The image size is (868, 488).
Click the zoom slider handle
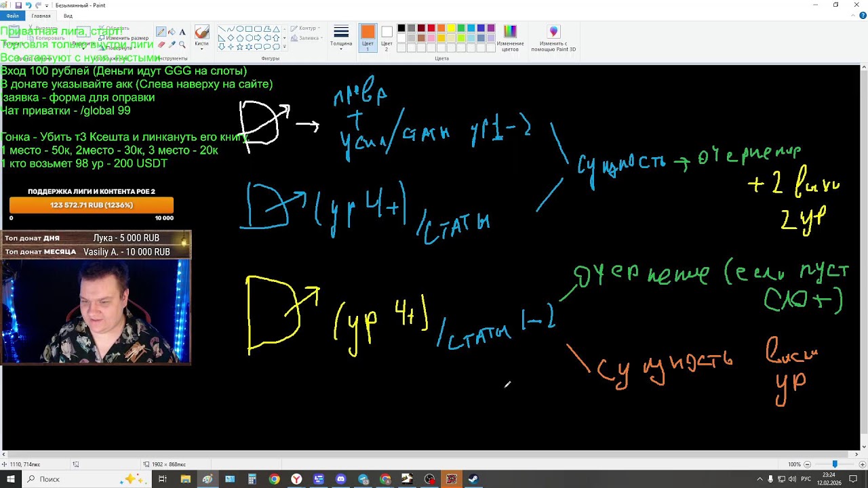click(835, 464)
